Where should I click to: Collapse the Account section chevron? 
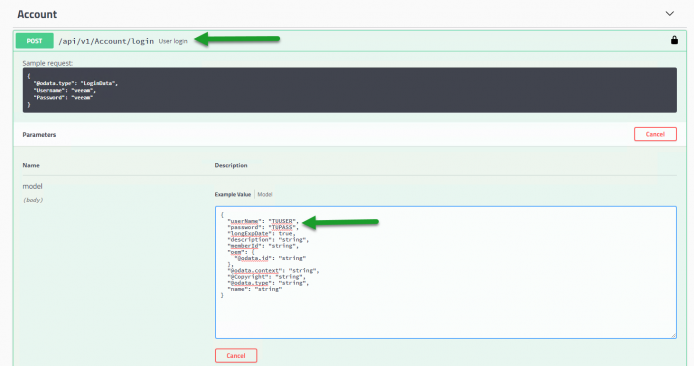[670, 14]
